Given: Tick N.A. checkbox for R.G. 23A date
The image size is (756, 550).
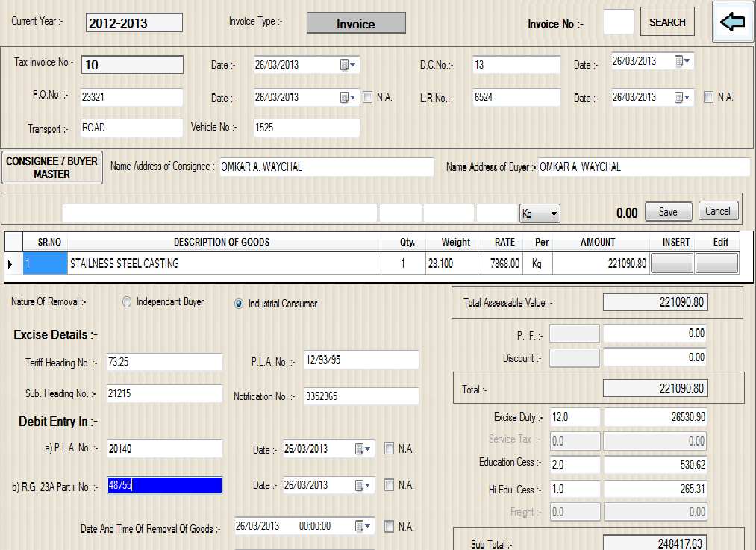Looking at the screenshot, I should click(389, 485).
